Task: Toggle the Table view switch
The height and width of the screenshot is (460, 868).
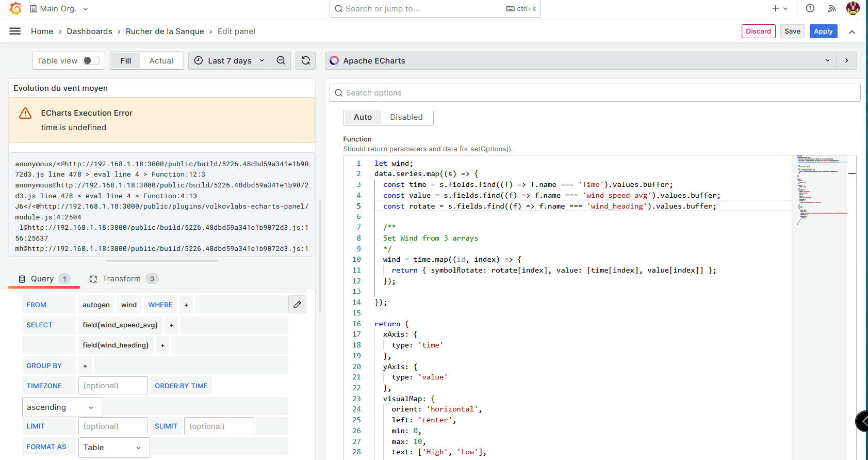Action: tap(91, 61)
